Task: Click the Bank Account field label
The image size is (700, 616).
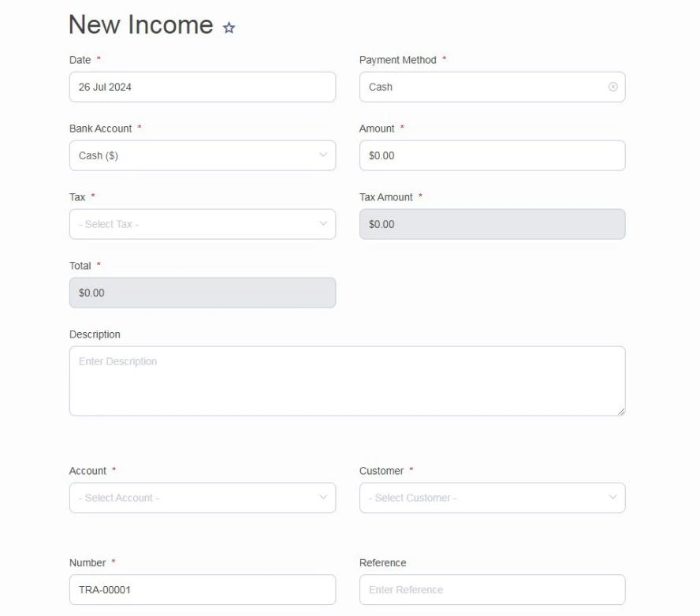Action: 100,129
